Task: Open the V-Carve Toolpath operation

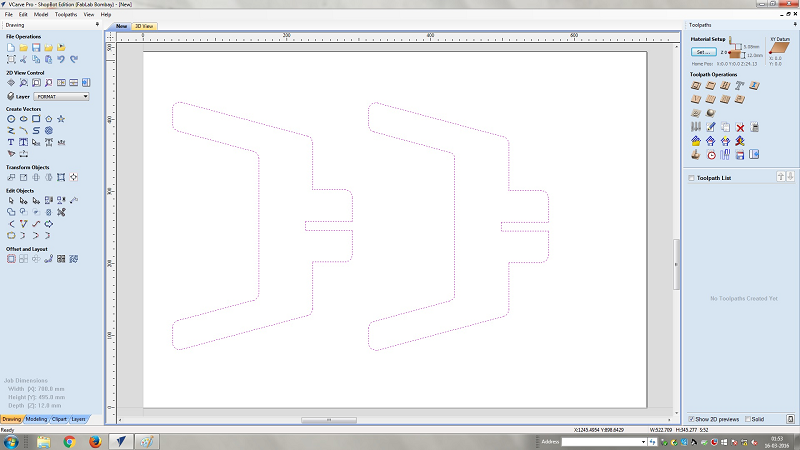Action: point(696,99)
